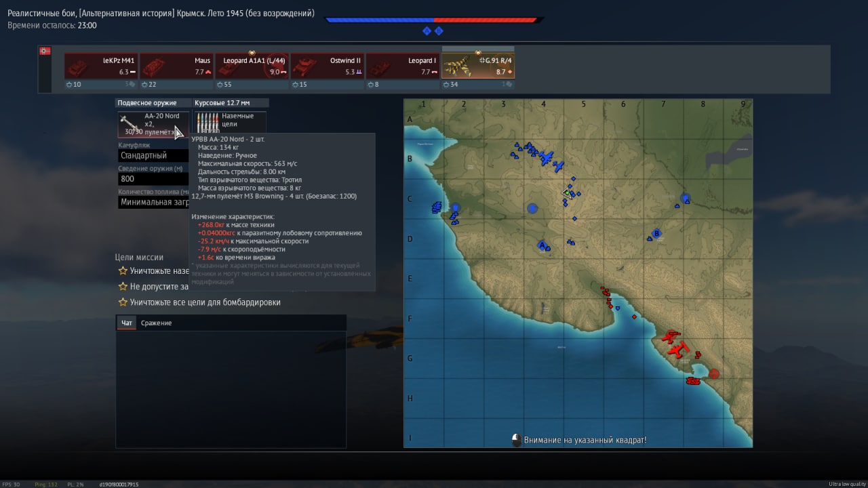Click the PL: 2% packet loss indicator

tap(75, 484)
